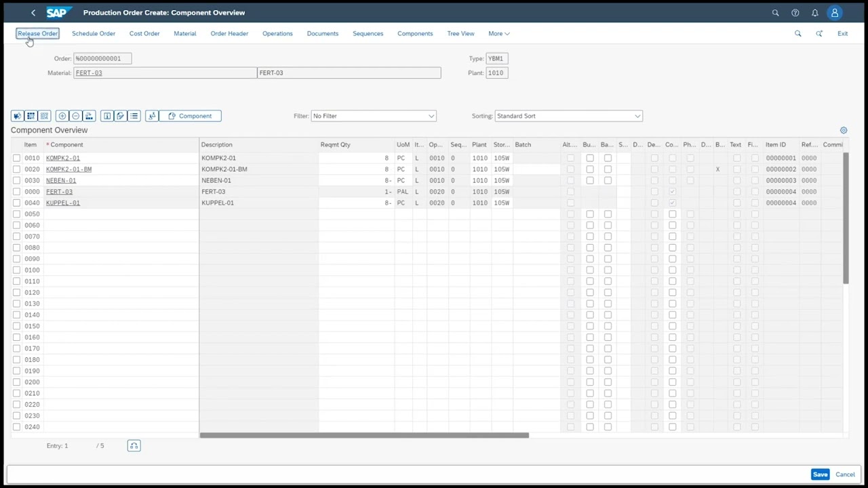Click the list view icon in the toolbar
The height and width of the screenshot is (488, 868).
click(x=134, y=116)
